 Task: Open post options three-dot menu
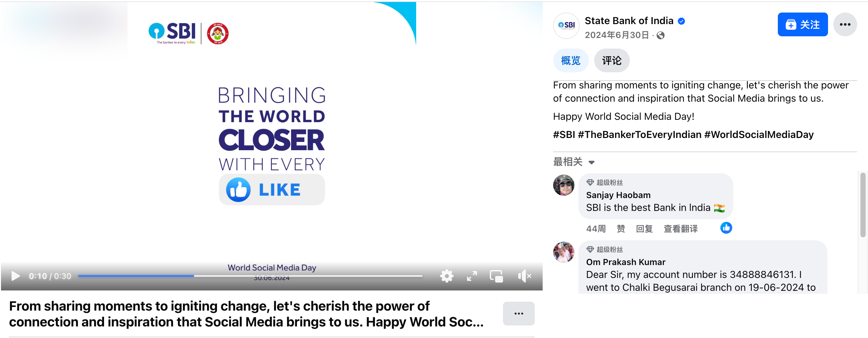coord(845,24)
